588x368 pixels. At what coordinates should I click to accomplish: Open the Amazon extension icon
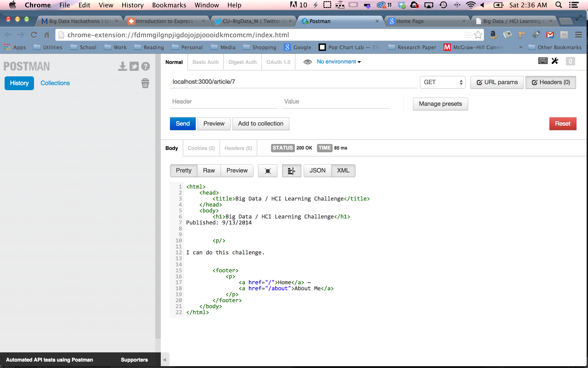click(493, 35)
